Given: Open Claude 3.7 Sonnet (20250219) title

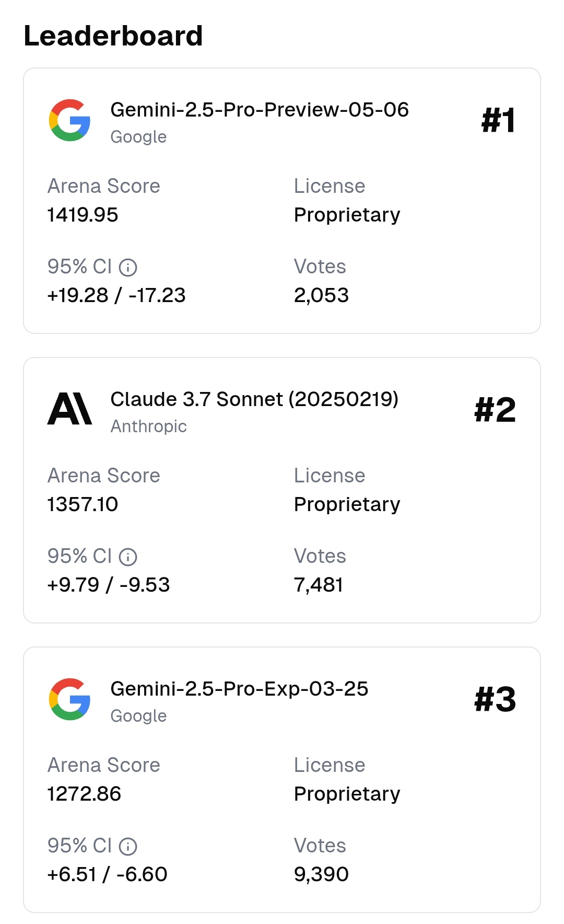Looking at the screenshot, I should [x=254, y=399].
